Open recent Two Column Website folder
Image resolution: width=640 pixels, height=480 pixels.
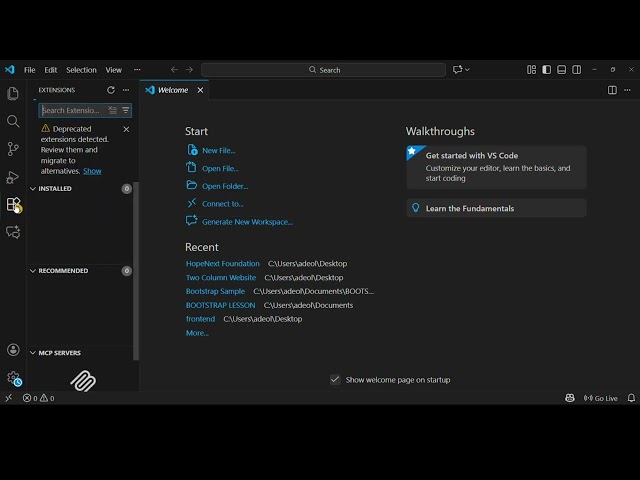[x=221, y=278]
